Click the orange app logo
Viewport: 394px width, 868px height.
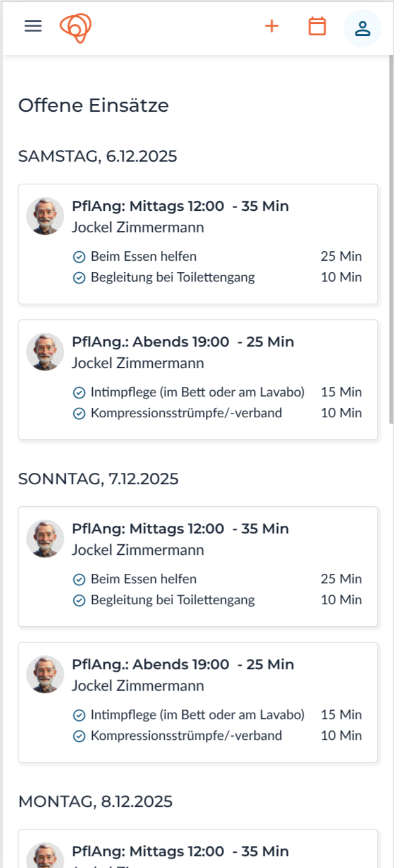(x=76, y=27)
